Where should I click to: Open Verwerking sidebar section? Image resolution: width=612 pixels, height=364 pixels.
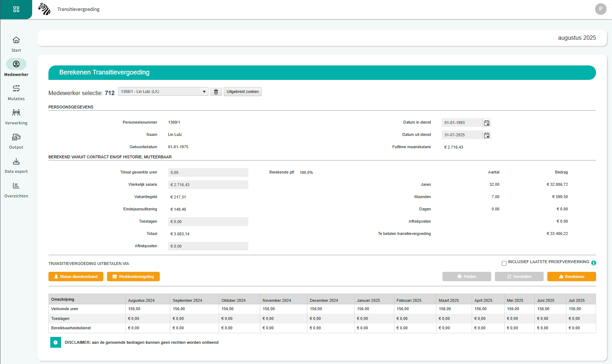click(16, 117)
